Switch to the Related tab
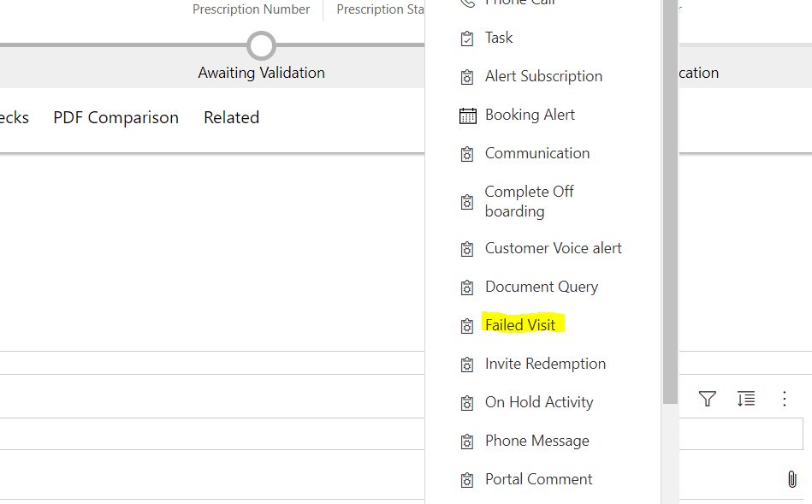This screenshot has height=504, width=812. click(x=231, y=117)
